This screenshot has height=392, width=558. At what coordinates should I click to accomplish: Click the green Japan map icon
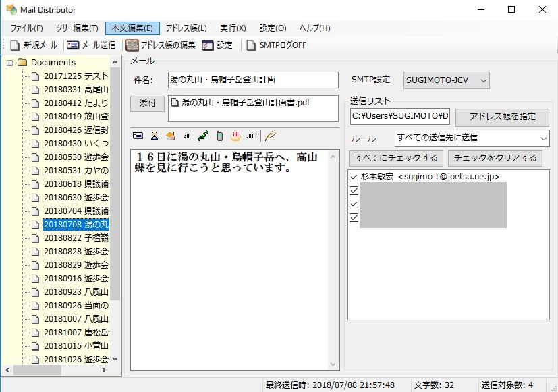[203, 136]
